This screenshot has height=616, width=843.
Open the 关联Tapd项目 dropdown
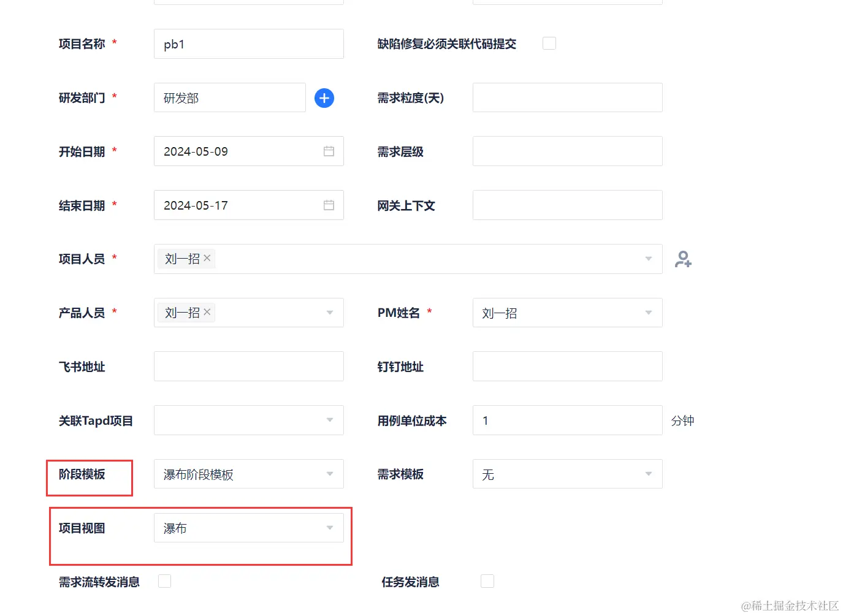click(x=249, y=420)
